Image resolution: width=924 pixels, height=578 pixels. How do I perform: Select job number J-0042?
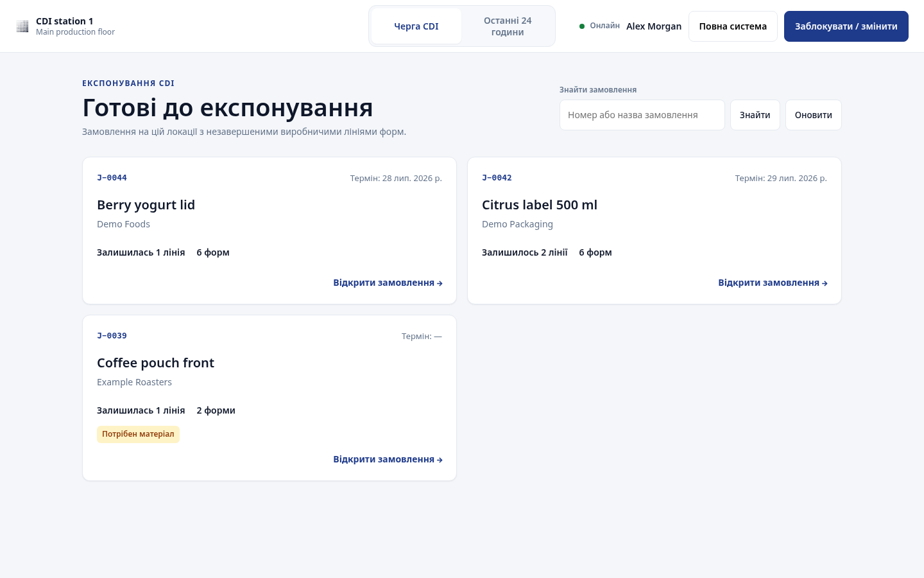(x=497, y=178)
